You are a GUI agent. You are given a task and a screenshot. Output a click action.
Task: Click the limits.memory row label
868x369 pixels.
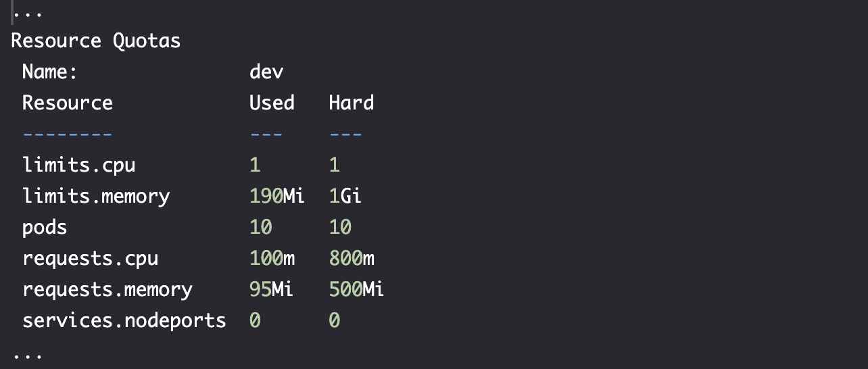[96, 196]
